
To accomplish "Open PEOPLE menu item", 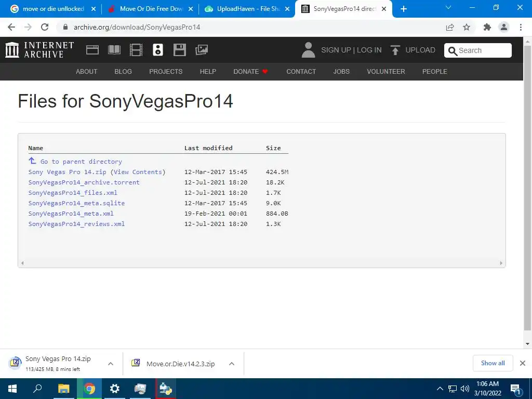I will [435, 72].
